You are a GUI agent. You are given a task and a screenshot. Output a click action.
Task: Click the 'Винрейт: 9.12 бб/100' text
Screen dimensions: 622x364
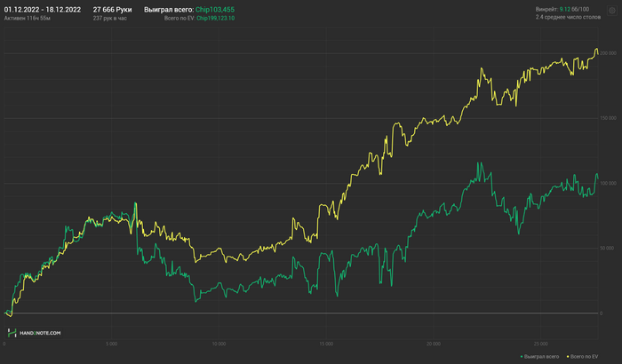click(x=562, y=9)
